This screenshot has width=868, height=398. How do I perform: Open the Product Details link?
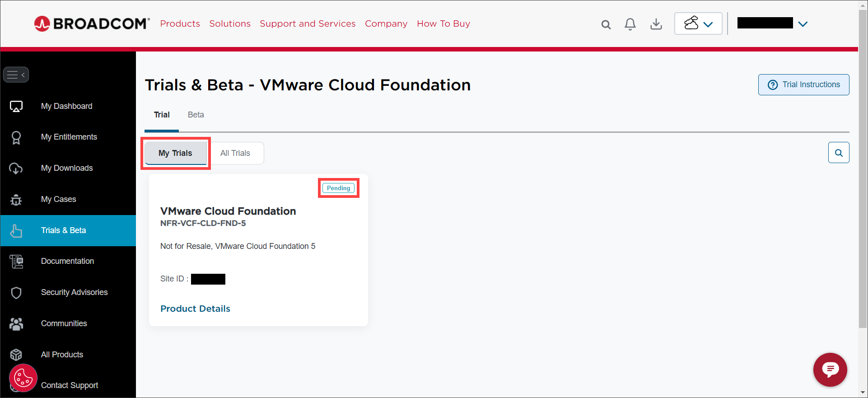[195, 309]
